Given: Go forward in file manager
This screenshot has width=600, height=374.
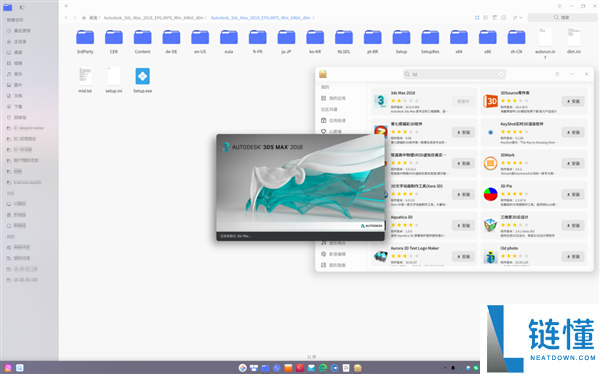Looking at the screenshot, I should pos(75,18).
